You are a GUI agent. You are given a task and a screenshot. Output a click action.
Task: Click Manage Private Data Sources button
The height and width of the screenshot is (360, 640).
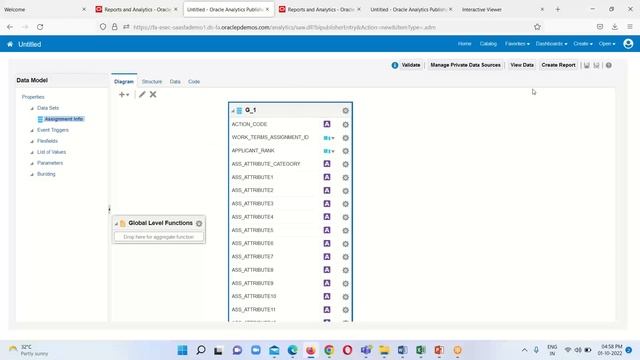465,65
